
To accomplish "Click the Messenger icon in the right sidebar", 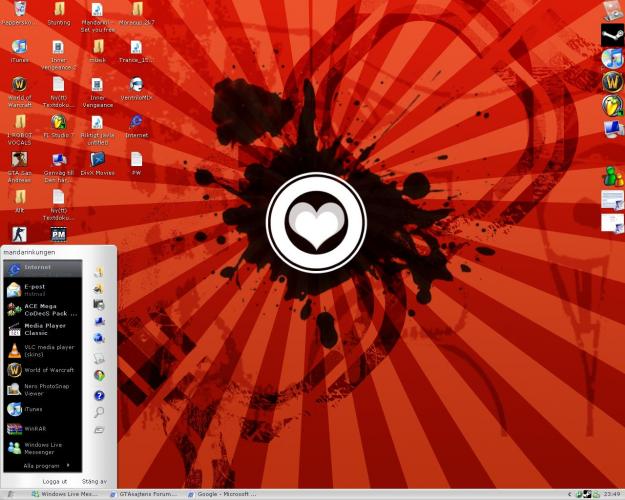I will (612, 177).
